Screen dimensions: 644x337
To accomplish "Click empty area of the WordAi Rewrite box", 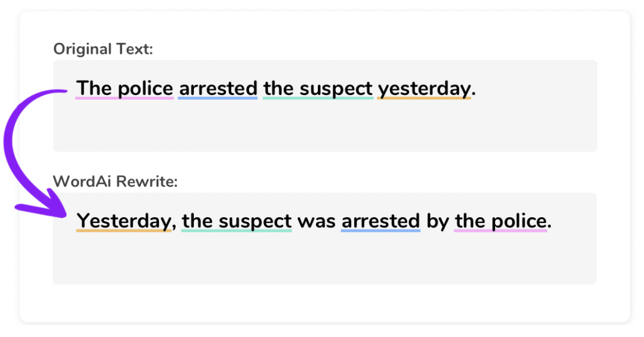I will 325,259.
